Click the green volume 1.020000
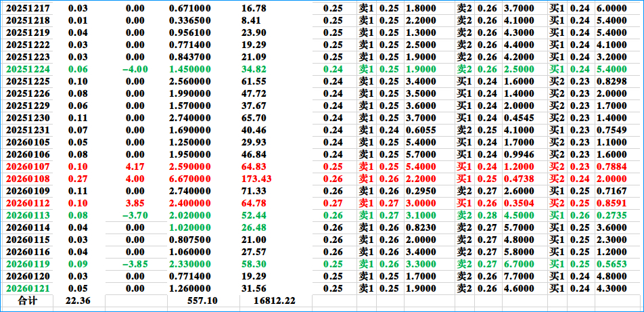 pos(190,227)
